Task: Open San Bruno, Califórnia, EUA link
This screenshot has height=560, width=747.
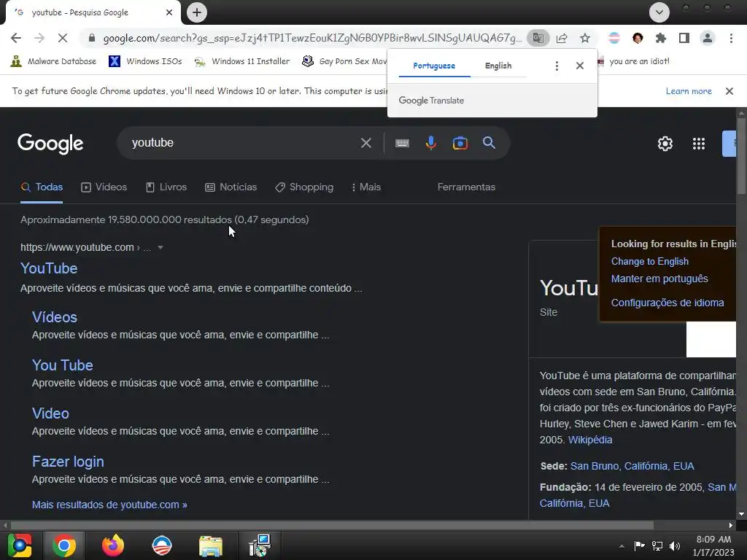Action: 632,466
